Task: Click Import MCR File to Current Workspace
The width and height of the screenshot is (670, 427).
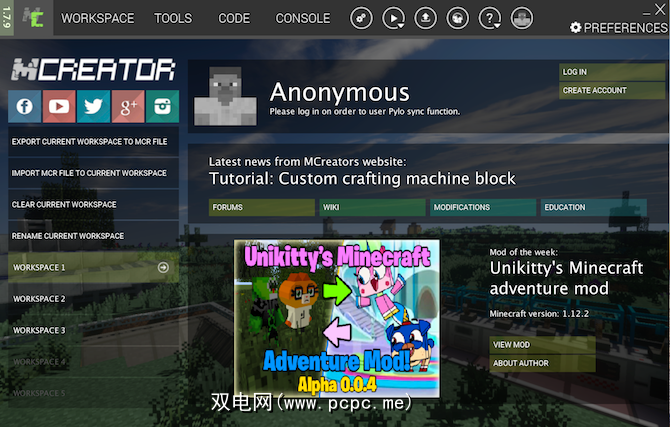Action: coord(93,173)
